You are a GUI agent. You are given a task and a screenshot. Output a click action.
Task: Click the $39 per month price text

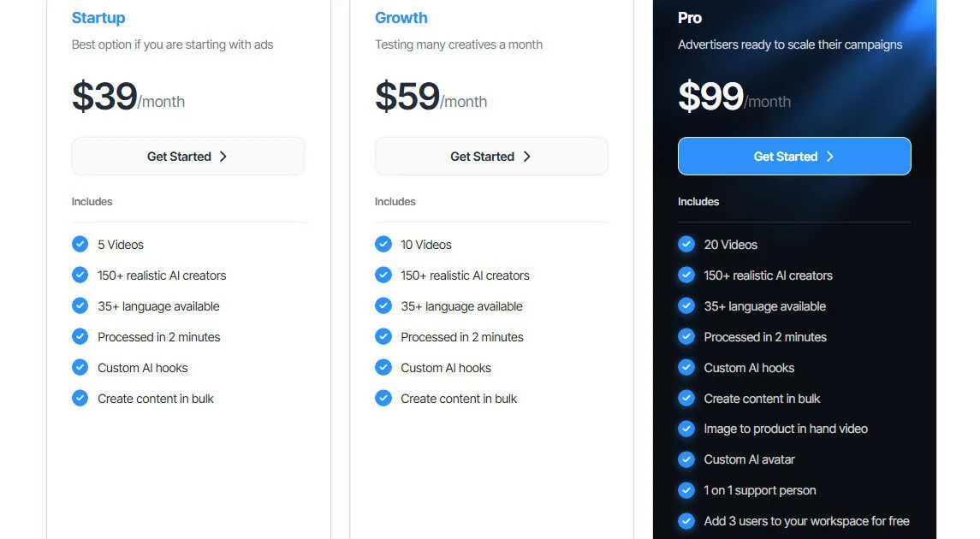(128, 98)
